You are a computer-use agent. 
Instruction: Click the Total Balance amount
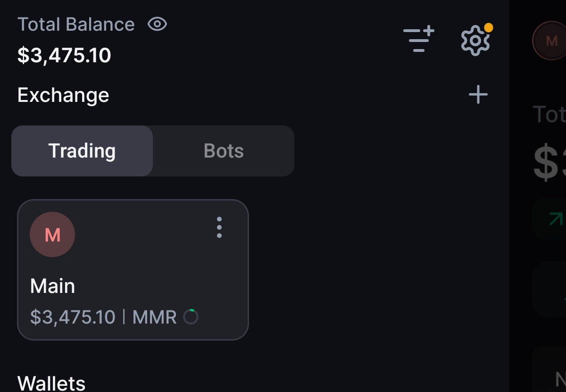[x=64, y=55]
